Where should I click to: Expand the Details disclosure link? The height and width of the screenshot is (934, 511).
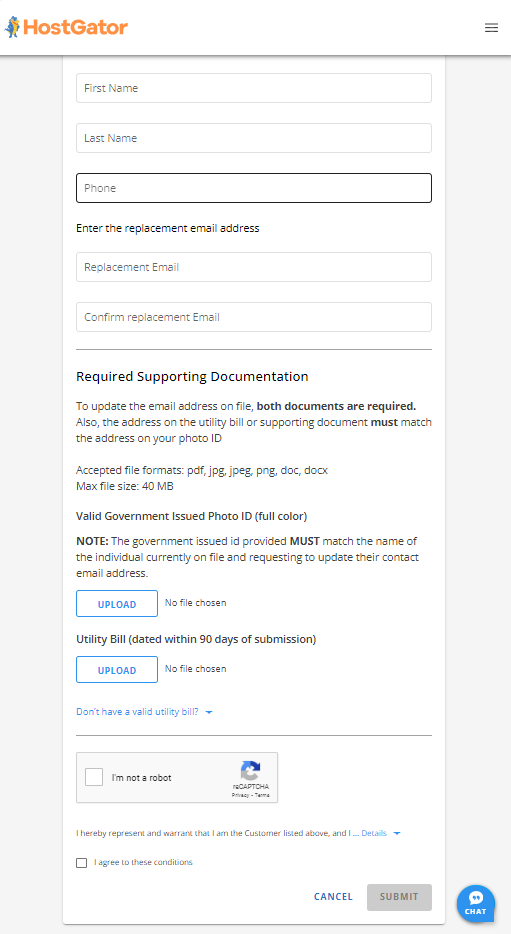[381, 833]
